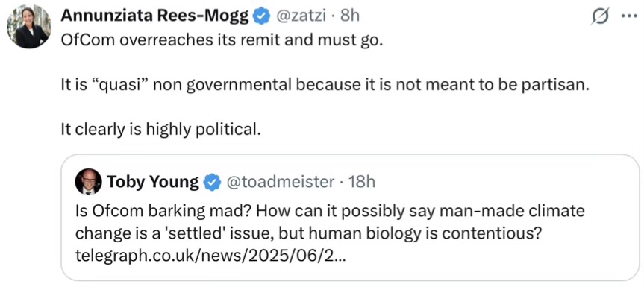Click the Grok slash-circle icon

tap(601, 17)
